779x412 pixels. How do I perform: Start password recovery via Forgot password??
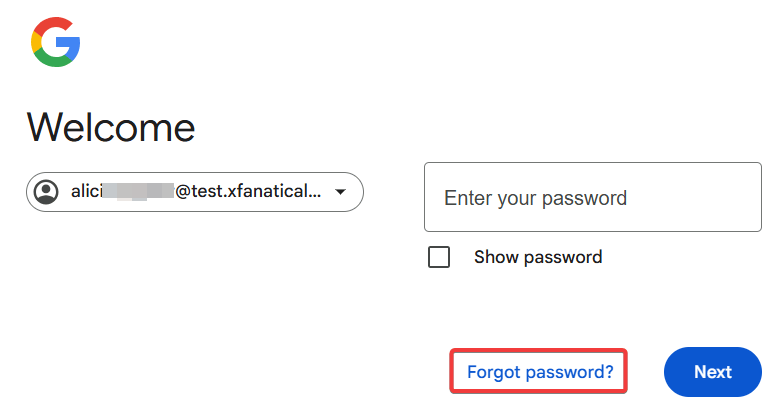[x=540, y=372]
